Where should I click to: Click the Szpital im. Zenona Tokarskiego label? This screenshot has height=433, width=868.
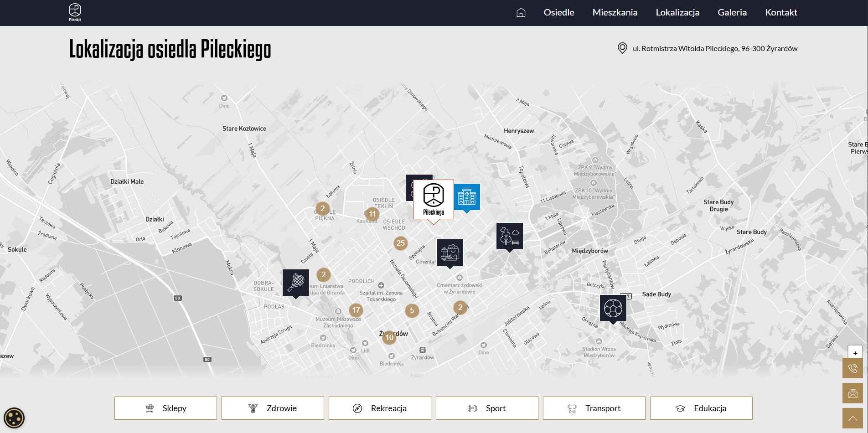[381, 296]
